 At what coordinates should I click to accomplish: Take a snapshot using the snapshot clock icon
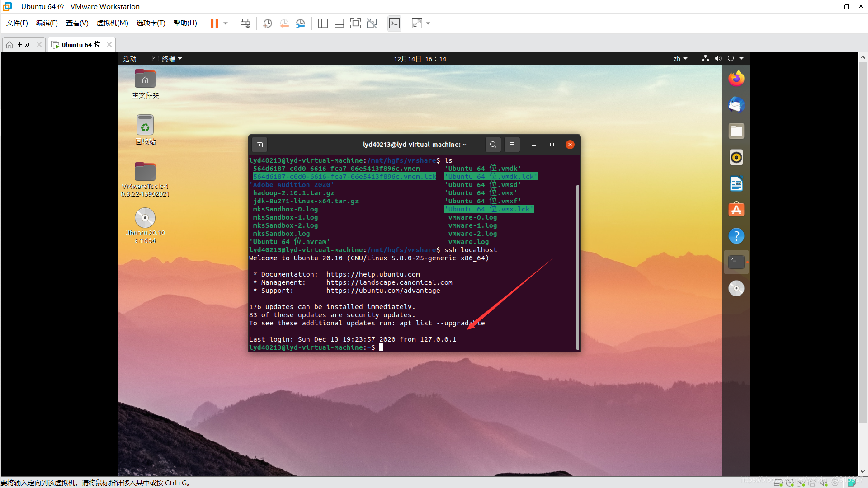coord(268,23)
